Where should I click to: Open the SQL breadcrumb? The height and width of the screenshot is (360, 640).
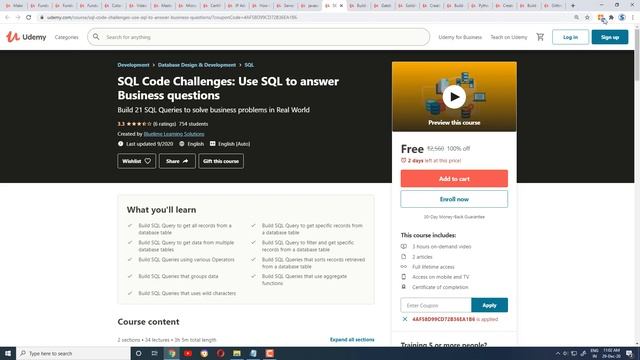pos(249,65)
